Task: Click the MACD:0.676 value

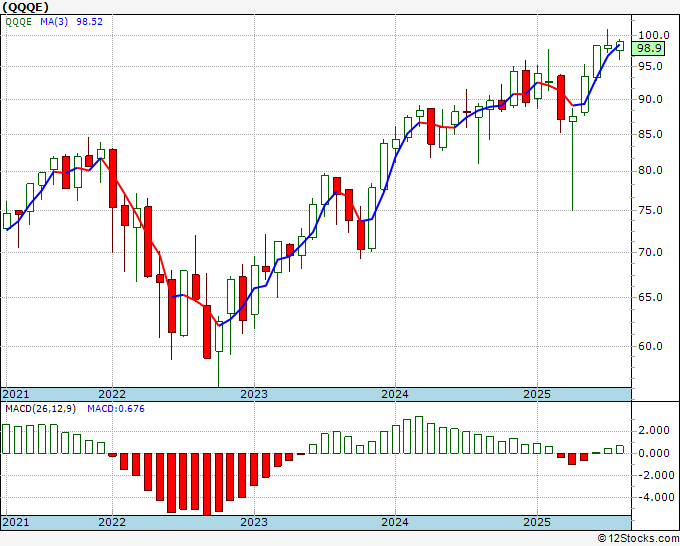Action: pos(116,409)
